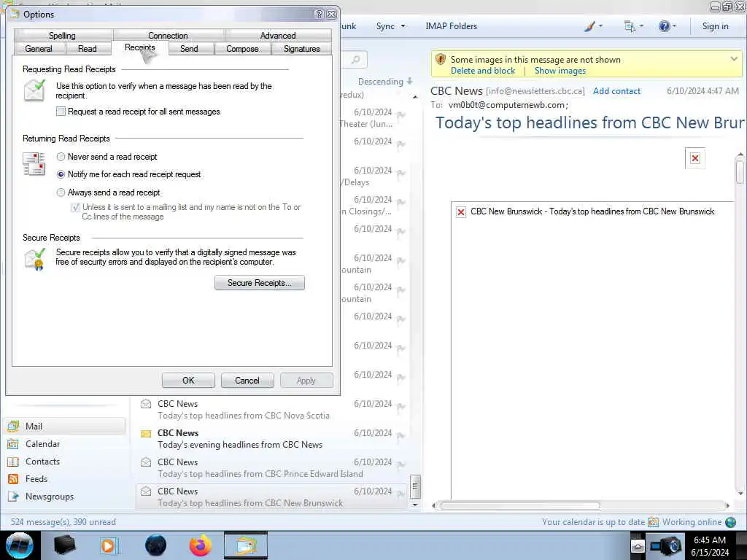
Task: Click the search magnifier icon in message list
Action: tap(355, 60)
